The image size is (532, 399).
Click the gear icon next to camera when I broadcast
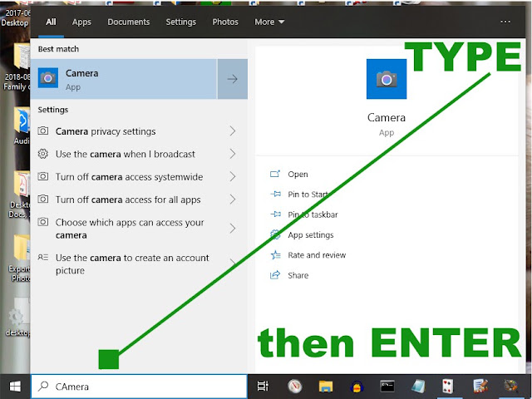42,154
